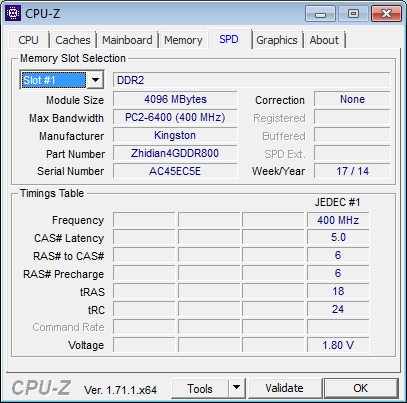Select the 1.80 V voltage cell
Screen dimensions: 407x403
click(338, 345)
